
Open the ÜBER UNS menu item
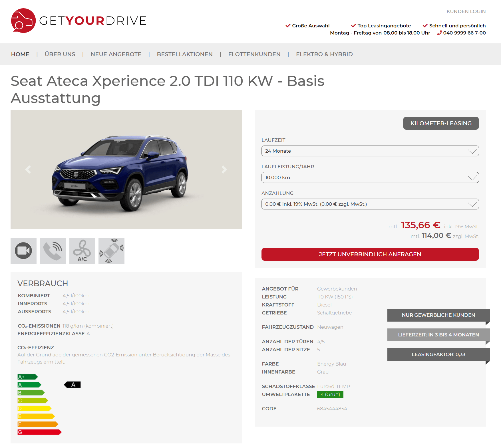(x=60, y=54)
